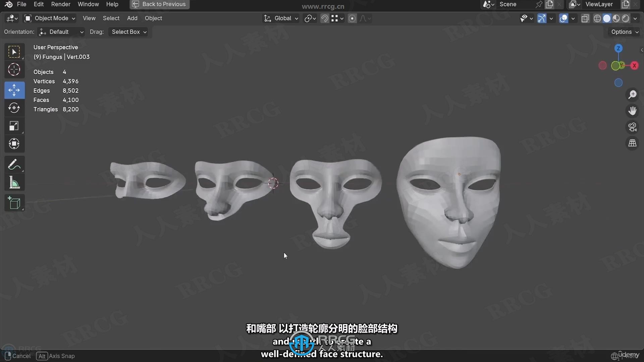Screen dimensions: 644x362
Task: Create new scene with copy icon
Action: tap(549, 4)
